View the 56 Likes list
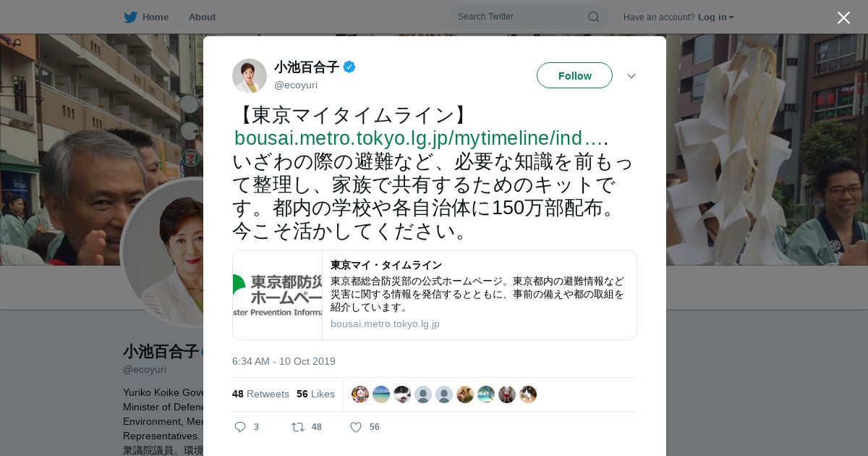868x456 pixels. click(x=315, y=394)
